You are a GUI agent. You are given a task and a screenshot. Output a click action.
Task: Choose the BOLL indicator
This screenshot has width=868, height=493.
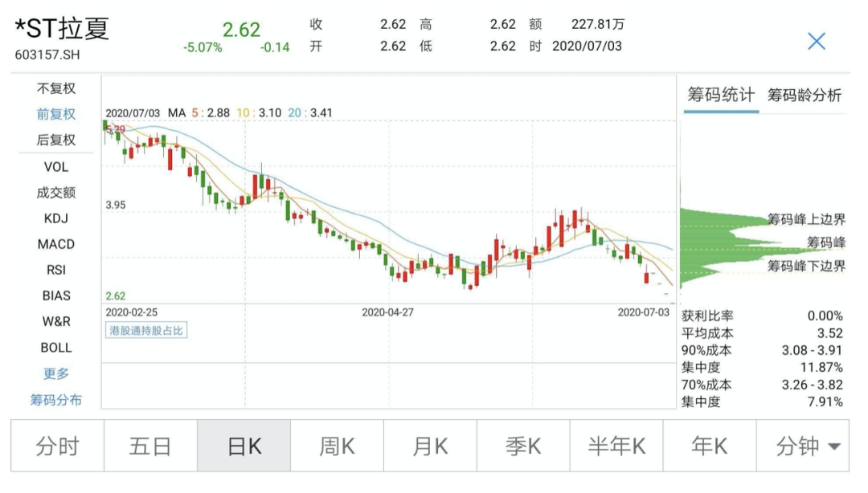(56, 348)
